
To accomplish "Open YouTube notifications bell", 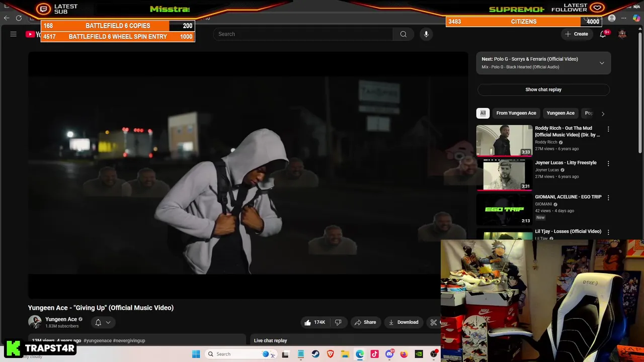I will click(x=603, y=34).
